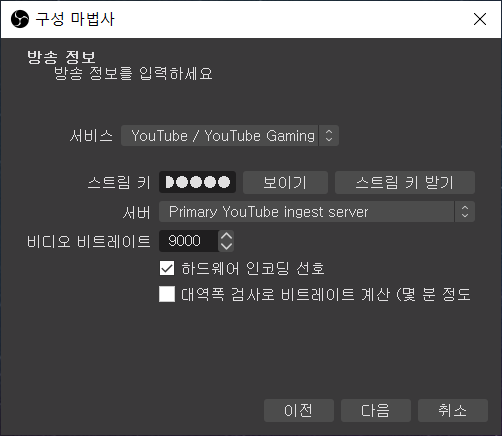Viewport: 502px width, 436px height.
Task: Open the 서버 Primary YouTube ingest dropdown
Action: coord(317,212)
